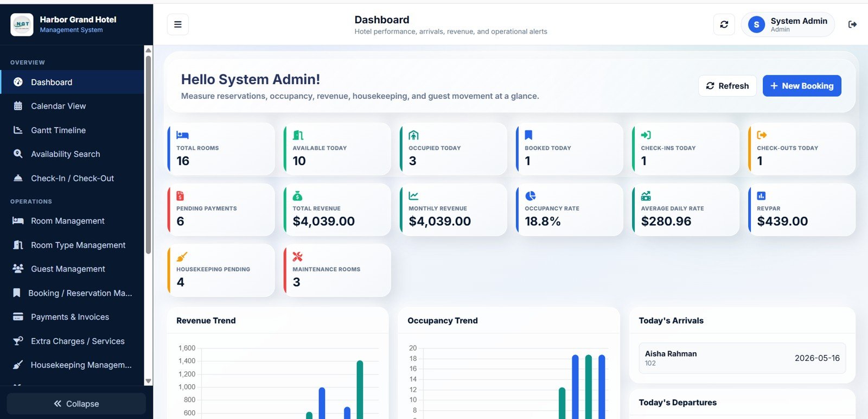Go to Gantt Timeline
The image size is (868, 419).
tap(72, 130)
